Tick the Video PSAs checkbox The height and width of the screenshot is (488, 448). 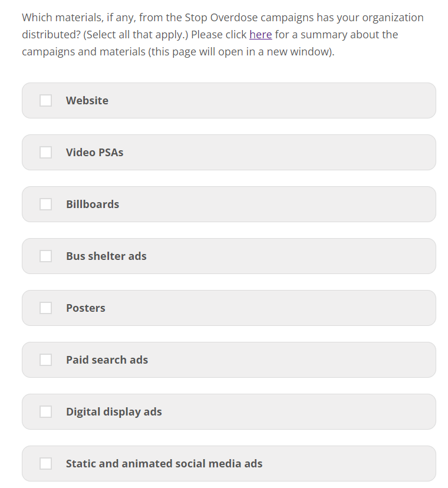[x=45, y=153]
